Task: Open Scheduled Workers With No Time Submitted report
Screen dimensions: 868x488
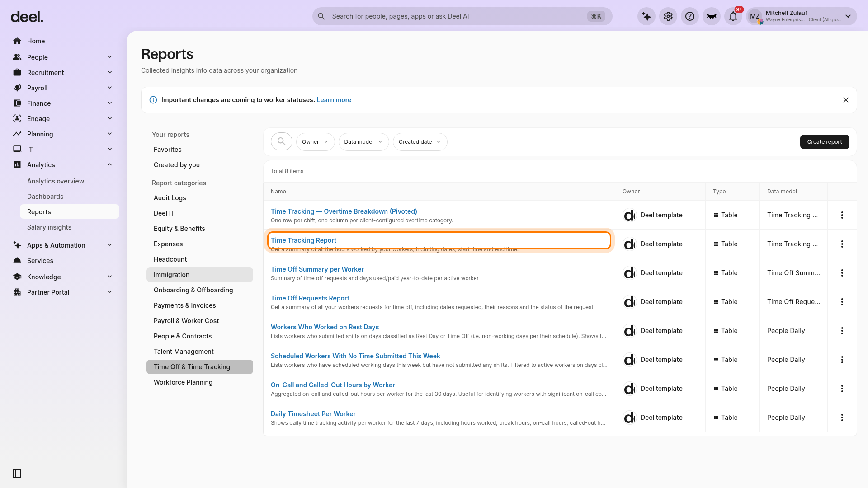Action: click(x=355, y=356)
